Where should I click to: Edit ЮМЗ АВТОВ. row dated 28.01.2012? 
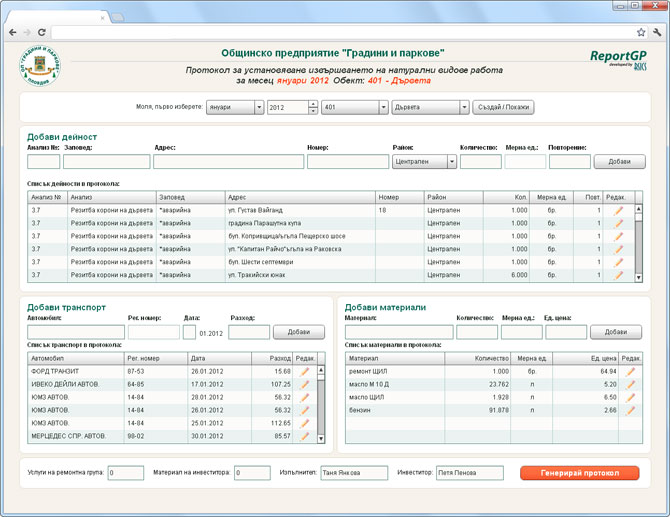pos(305,397)
